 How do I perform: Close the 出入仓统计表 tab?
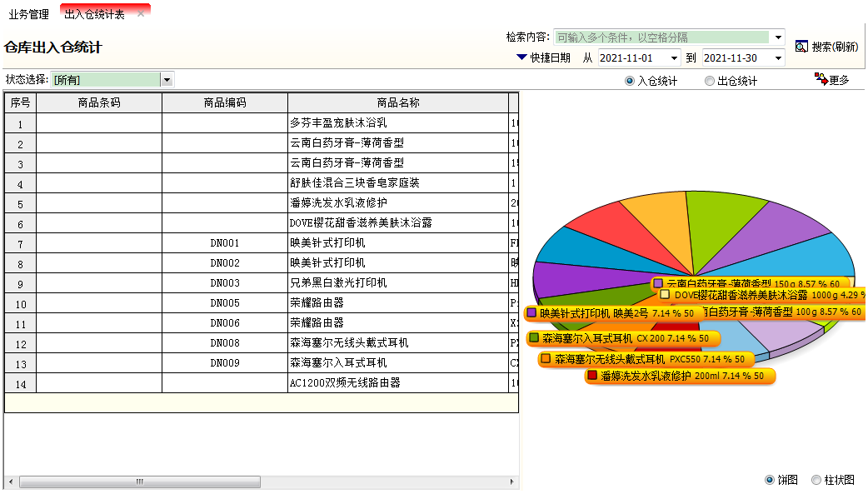[x=141, y=14]
